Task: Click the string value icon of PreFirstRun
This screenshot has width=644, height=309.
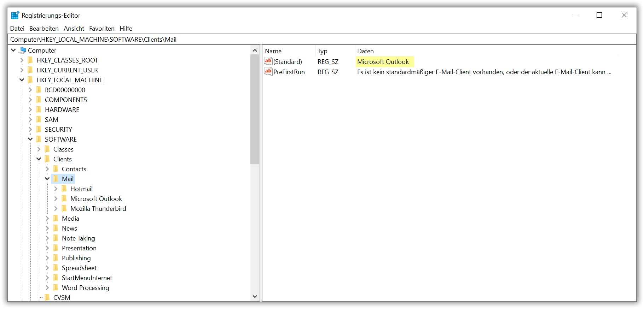Action: click(268, 71)
